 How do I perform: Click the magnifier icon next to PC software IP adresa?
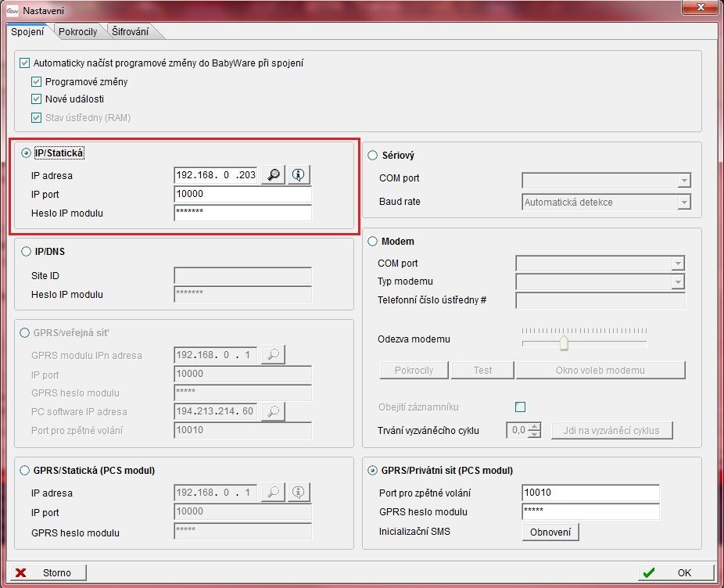click(272, 411)
